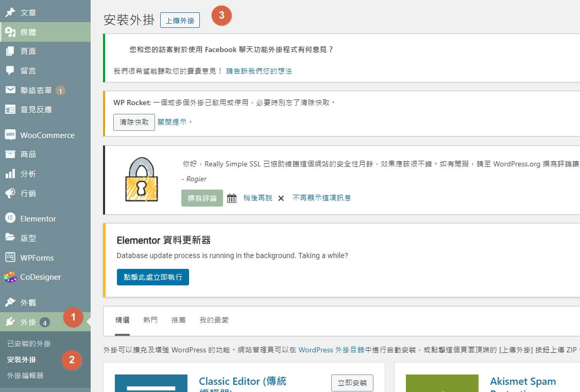Open the 外掛編輯器 submenu
Viewport: 580px width, 392px height.
tap(25, 376)
